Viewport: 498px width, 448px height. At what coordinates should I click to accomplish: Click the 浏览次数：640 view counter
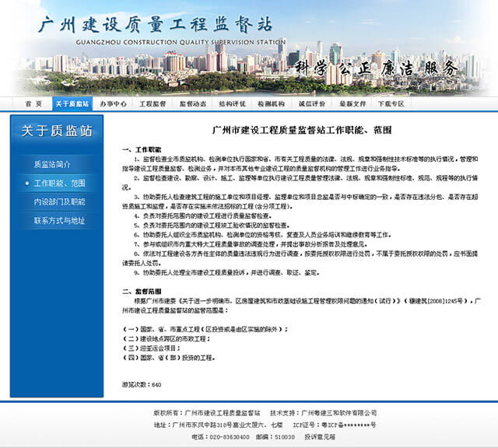coord(142,384)
